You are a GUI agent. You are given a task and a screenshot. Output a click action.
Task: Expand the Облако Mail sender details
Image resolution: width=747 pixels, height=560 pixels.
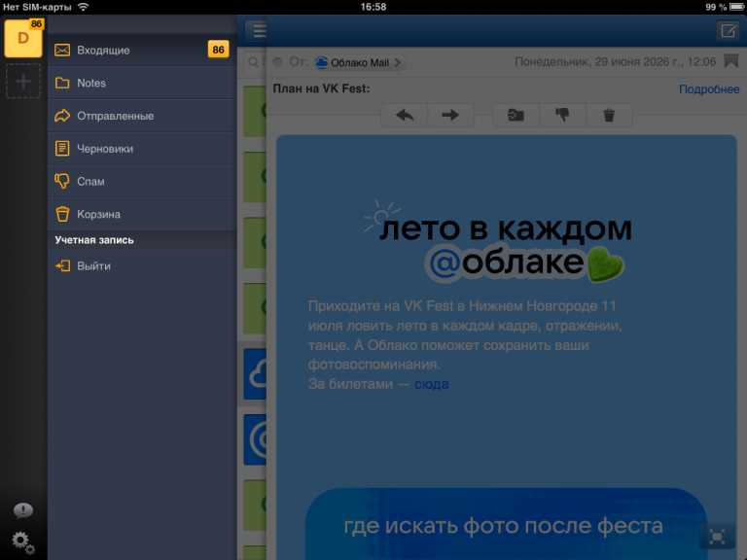[x=359, y=62]
